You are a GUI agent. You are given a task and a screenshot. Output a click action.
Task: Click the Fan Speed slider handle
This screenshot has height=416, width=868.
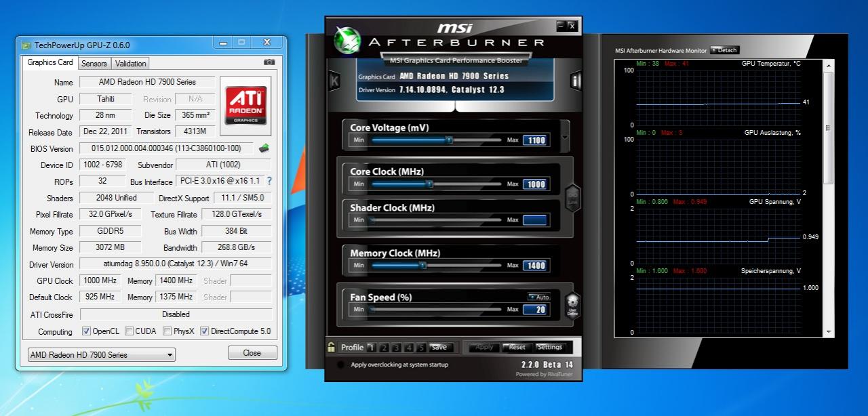click(372, 310)
